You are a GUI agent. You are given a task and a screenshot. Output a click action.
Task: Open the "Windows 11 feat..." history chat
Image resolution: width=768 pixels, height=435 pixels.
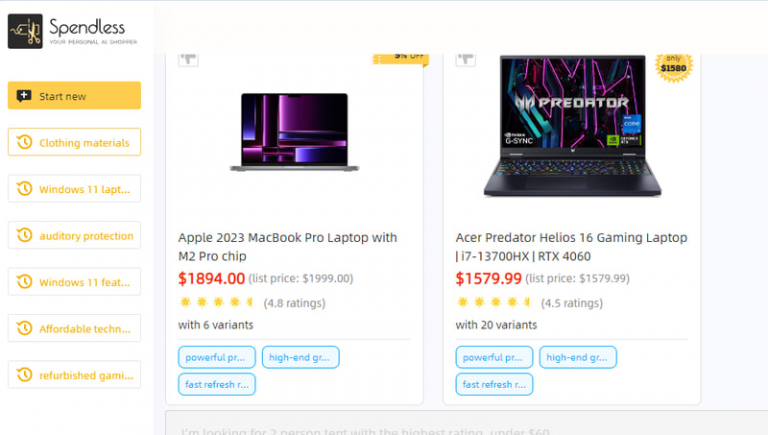74,282
